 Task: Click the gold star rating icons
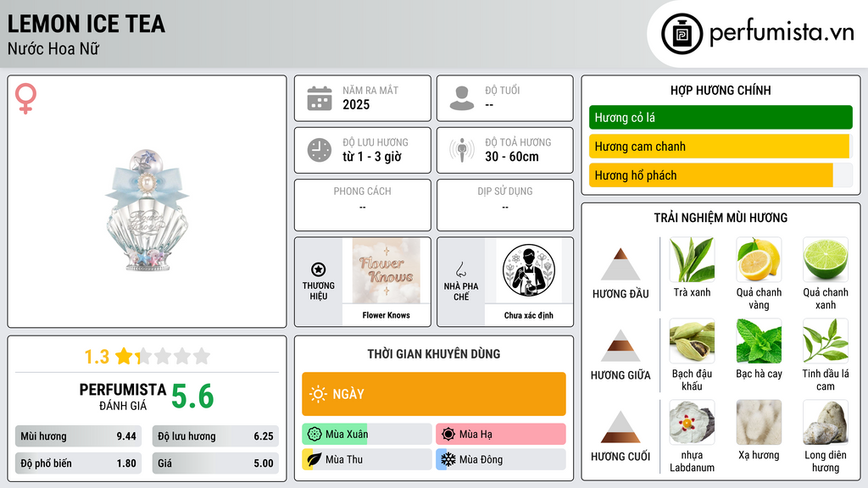tap(163, 356)
